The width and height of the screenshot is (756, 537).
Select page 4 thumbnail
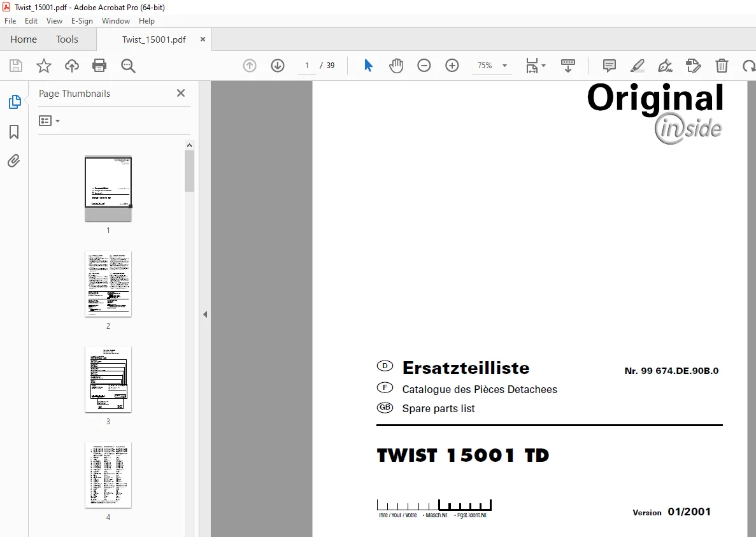point(108,475)
